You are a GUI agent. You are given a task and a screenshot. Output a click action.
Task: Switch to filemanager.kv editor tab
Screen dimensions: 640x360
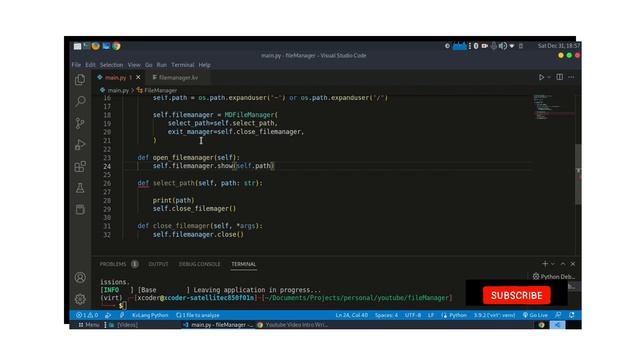(178, 77)
